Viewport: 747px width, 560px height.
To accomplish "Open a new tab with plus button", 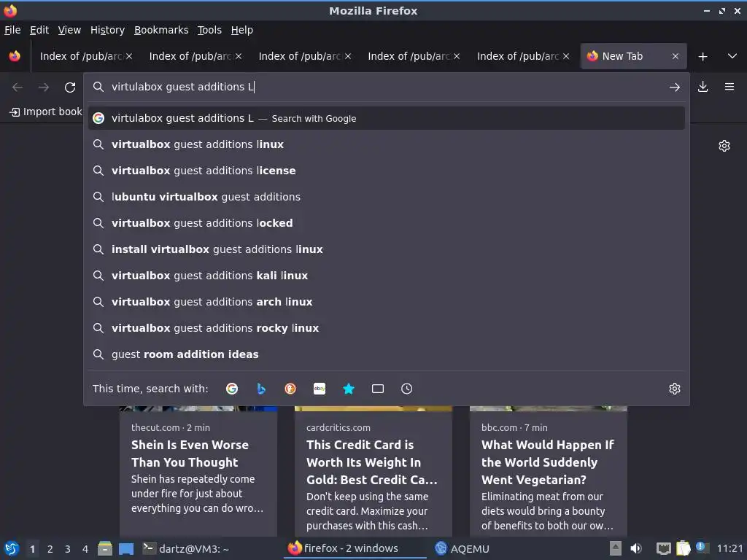I will [x=703, y=57].
